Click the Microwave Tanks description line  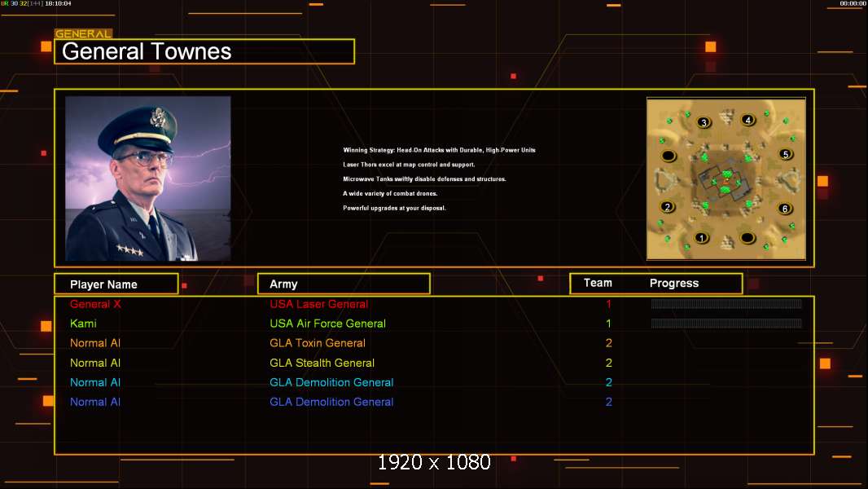pyautogui.click(x=424, y=178)
